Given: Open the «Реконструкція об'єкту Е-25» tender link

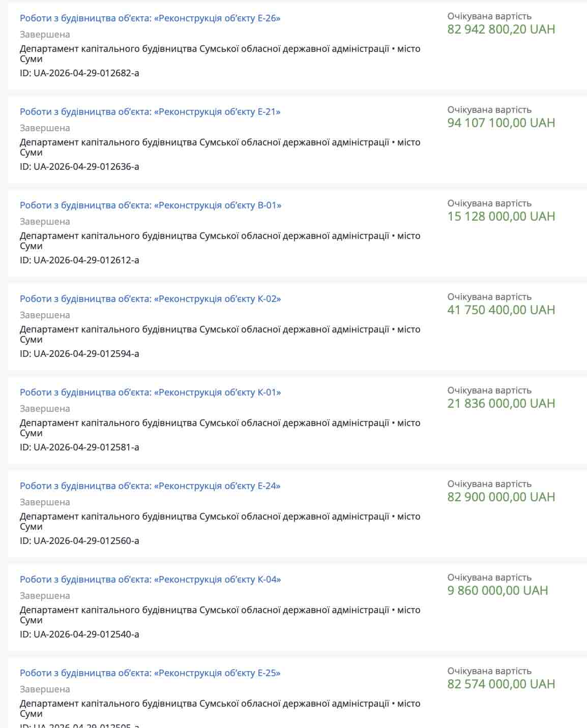Looking at the screenshot, I should 150,673.
